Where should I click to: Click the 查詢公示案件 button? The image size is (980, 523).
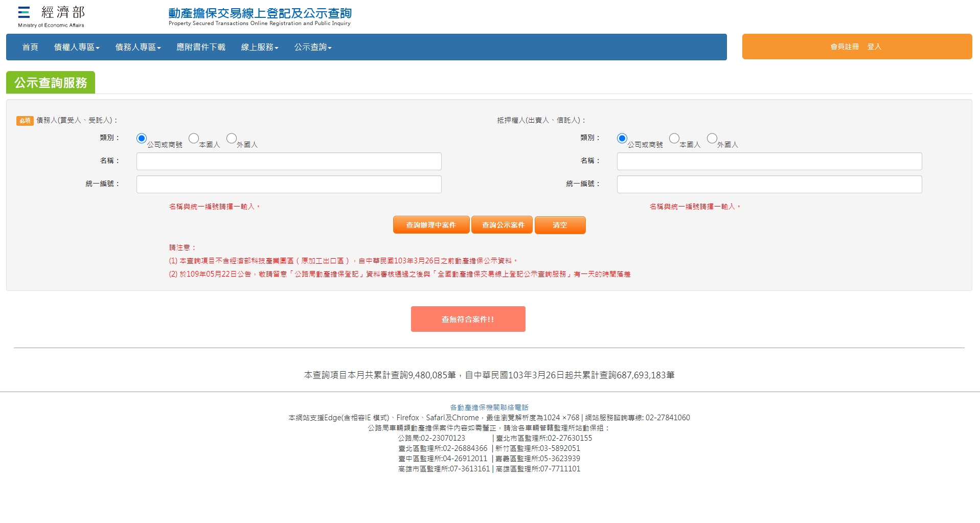tap(502, 225)
